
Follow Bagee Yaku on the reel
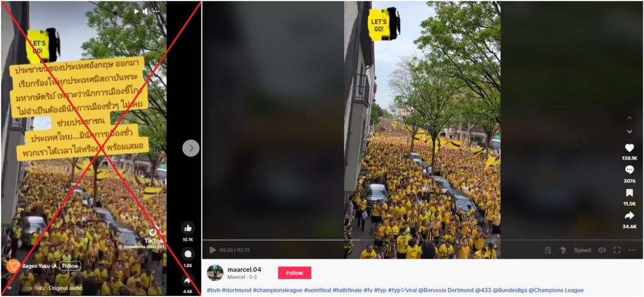click(70, 266)
